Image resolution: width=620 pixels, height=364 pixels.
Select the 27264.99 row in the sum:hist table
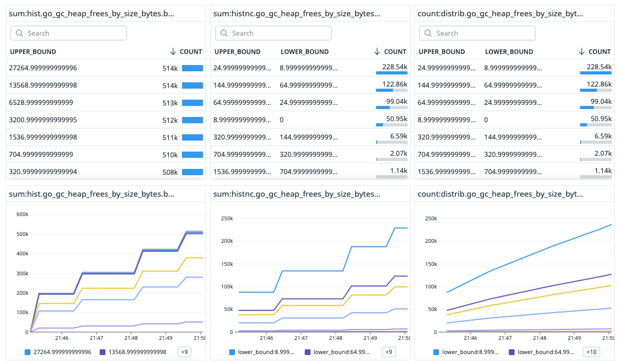pos(79,68)
